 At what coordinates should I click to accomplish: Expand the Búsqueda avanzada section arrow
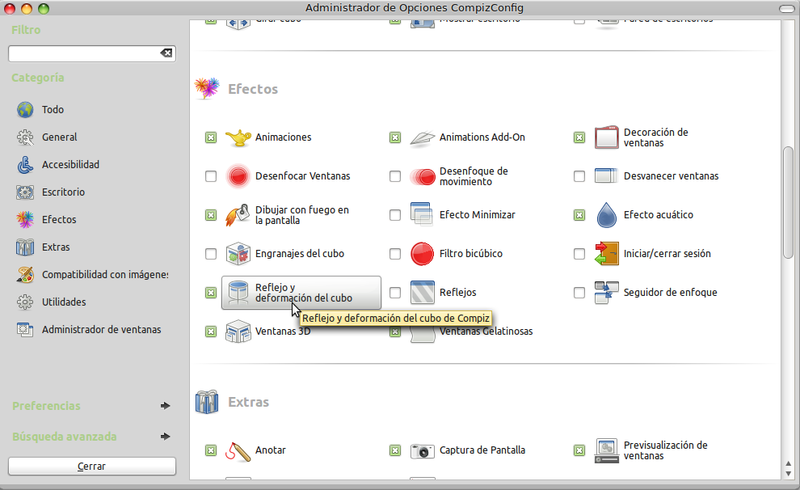point(165,436)
